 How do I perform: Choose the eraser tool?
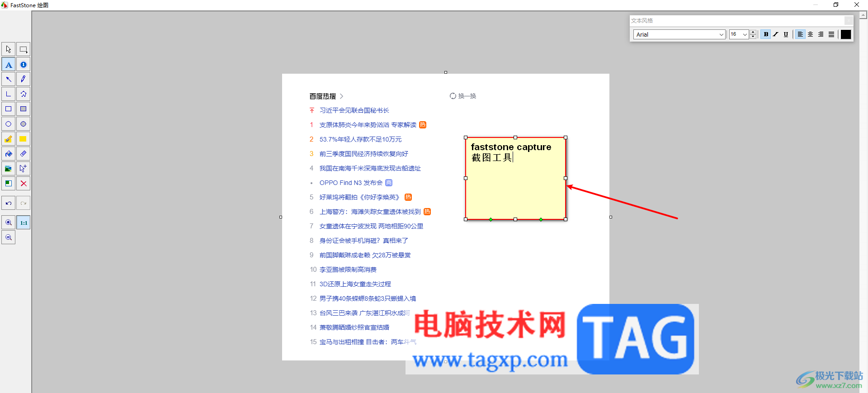click(24, 154)
